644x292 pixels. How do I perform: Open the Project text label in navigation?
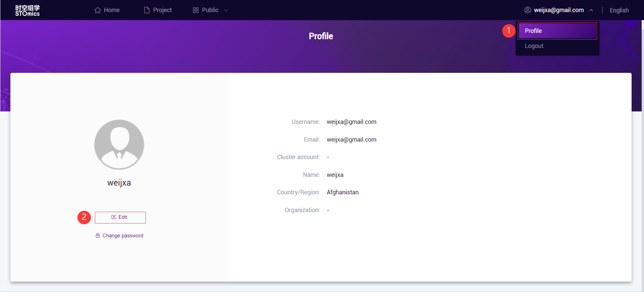[x=162, y=10]
